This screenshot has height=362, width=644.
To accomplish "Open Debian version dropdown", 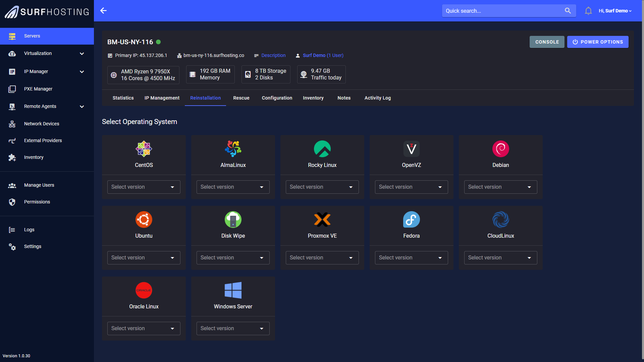I will [501, 187].
